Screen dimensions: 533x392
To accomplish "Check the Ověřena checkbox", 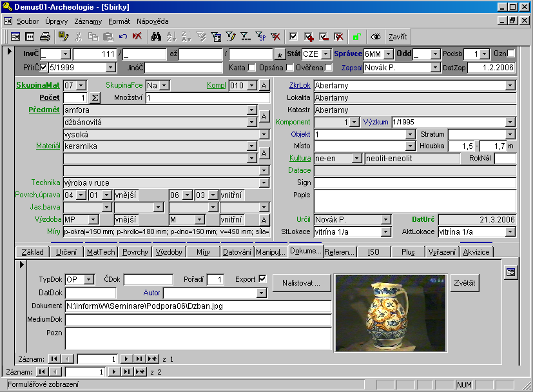I will pyautogui.click(x=328, y=67).
